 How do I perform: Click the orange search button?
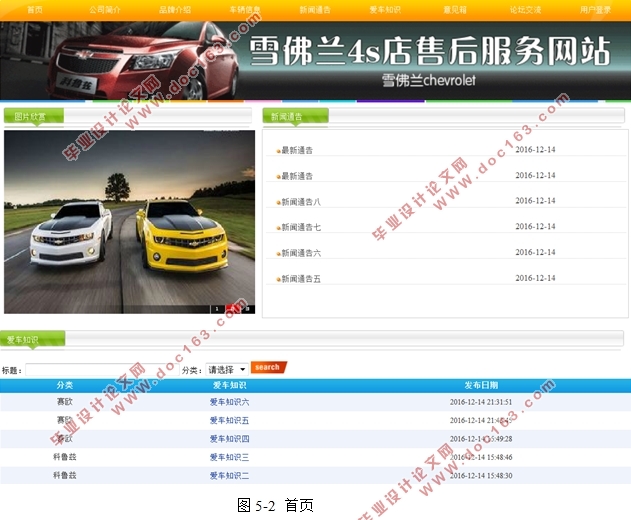pyautogui.click(x=268, y=367)
